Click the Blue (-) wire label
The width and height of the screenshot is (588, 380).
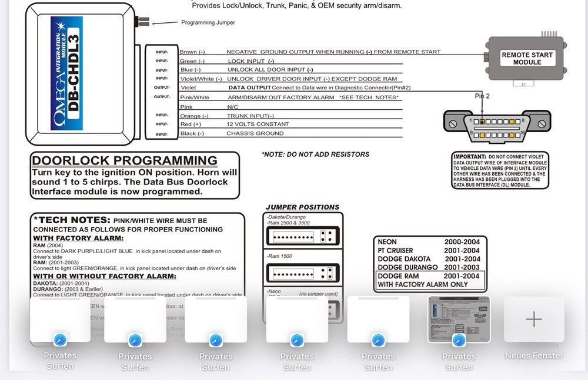(191, 70)
